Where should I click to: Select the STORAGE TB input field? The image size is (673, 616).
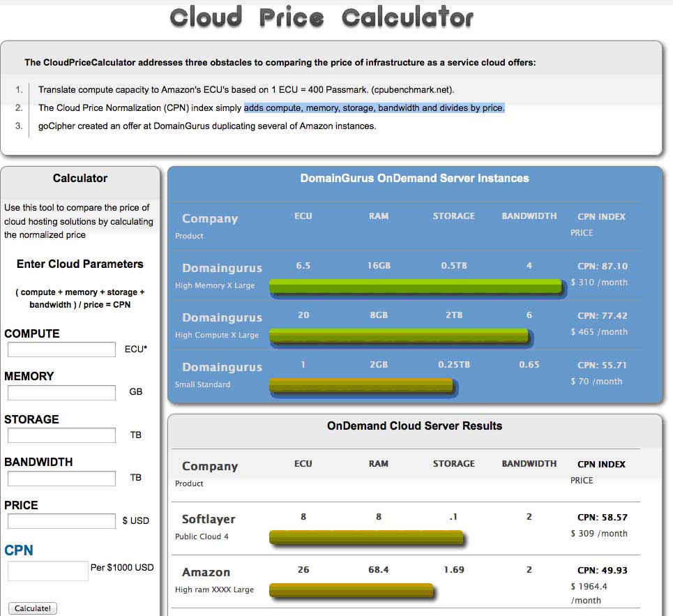(61, 435)
